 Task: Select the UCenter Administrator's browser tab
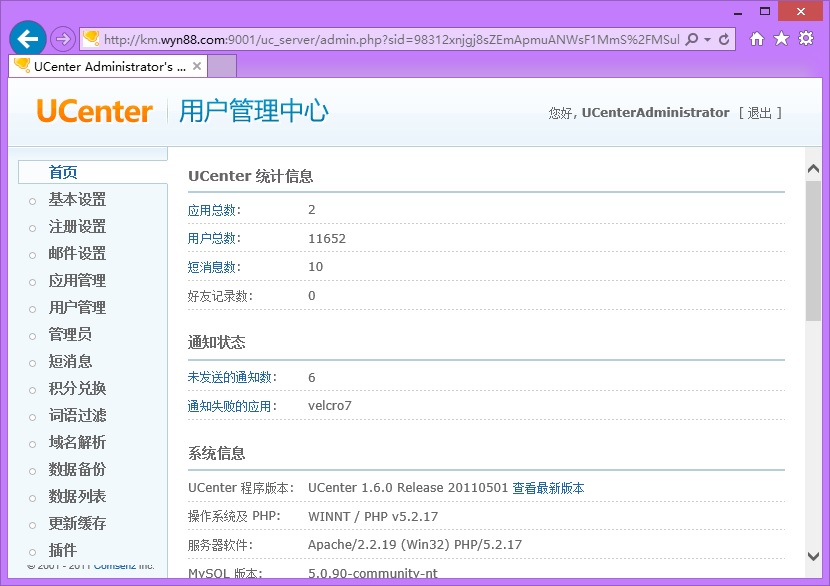(107, 67)
